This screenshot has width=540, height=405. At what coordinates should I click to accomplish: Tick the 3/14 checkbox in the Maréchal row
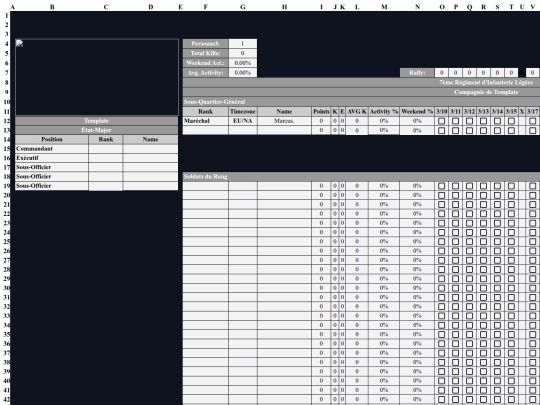point(497,121)
